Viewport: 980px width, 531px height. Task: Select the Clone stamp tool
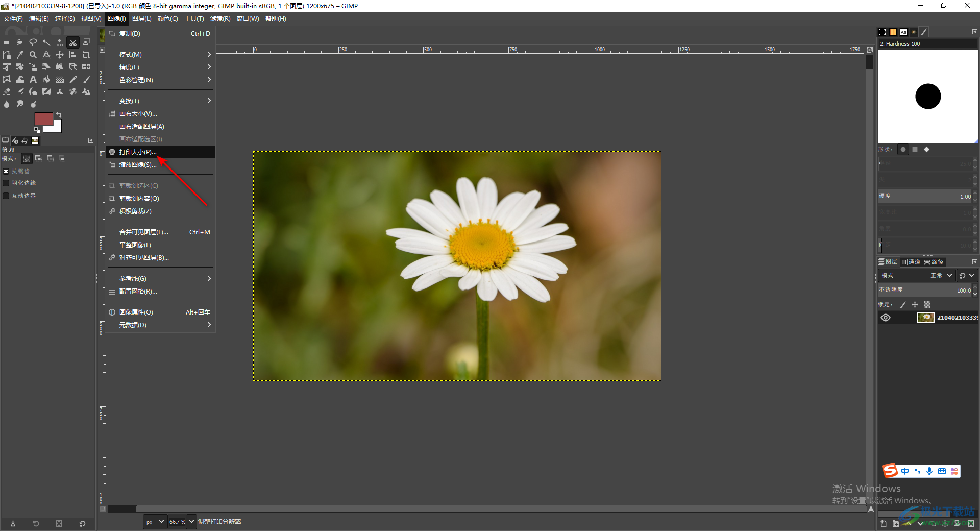(60, 91)
